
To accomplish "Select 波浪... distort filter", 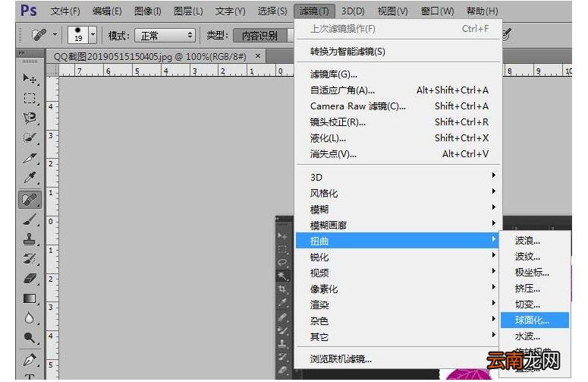I will pos(535,241).
